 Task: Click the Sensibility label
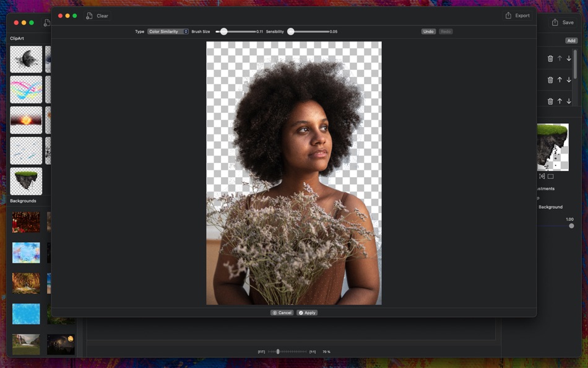[275, 32]
